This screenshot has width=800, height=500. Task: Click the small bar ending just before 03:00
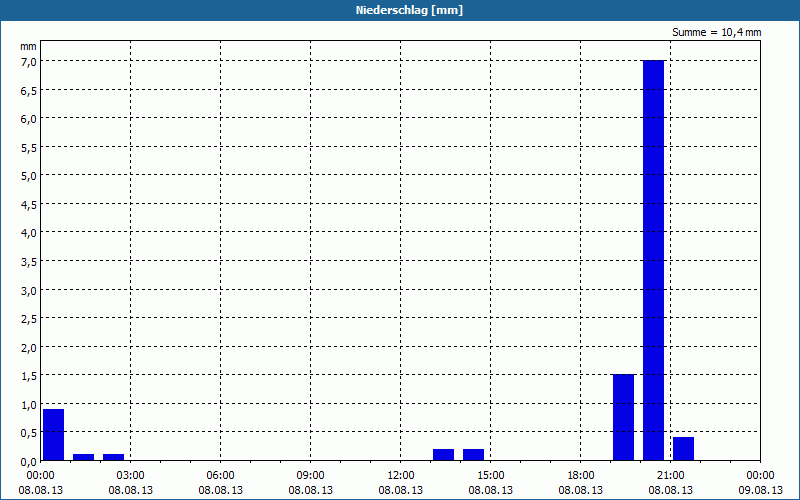[x=113, y=457]
